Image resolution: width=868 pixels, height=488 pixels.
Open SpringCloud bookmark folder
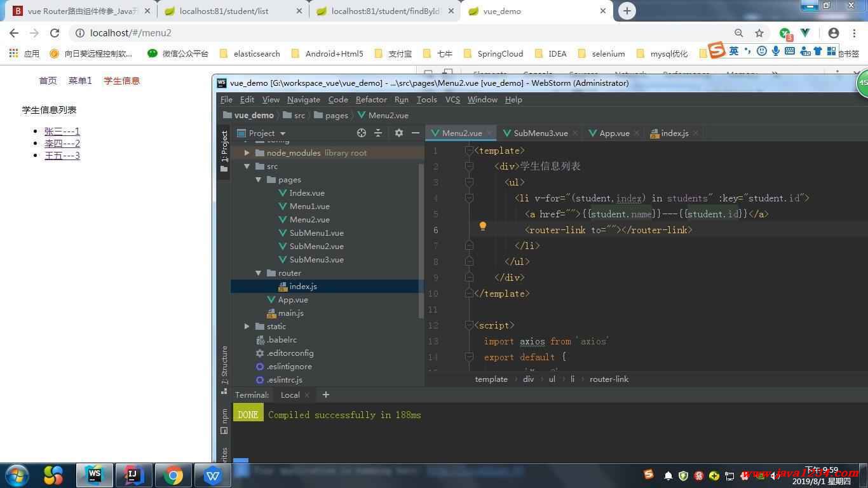[493, 53]
